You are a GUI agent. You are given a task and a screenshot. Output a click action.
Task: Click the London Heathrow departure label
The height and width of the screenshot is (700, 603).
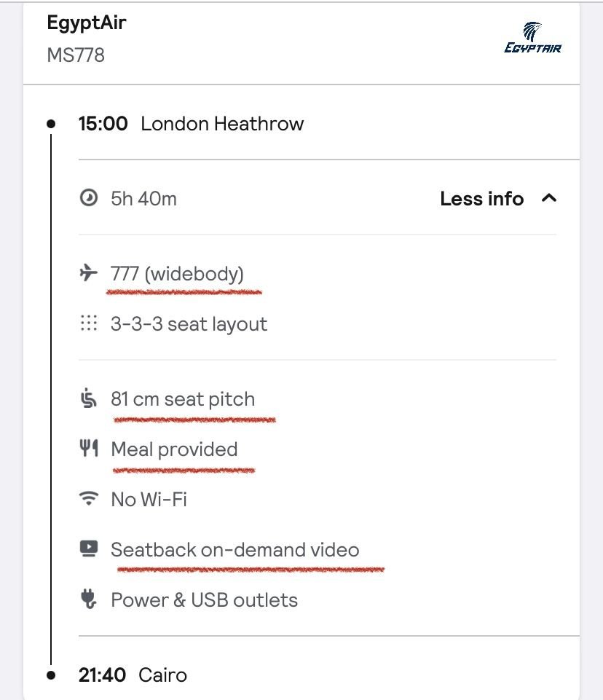222,124
